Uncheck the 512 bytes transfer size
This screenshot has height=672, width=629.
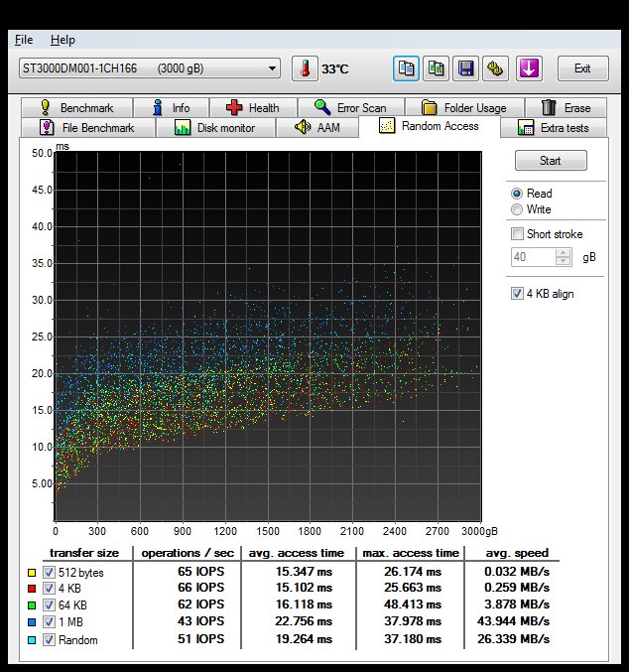pyautogui.click(x=50, y=573)
